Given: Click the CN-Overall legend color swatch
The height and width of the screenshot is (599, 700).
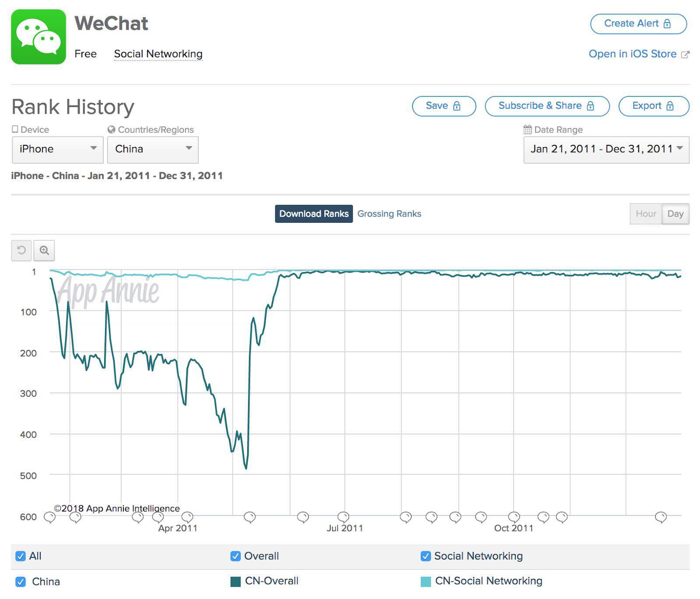Looking at the screenshot, I should 235,581.
